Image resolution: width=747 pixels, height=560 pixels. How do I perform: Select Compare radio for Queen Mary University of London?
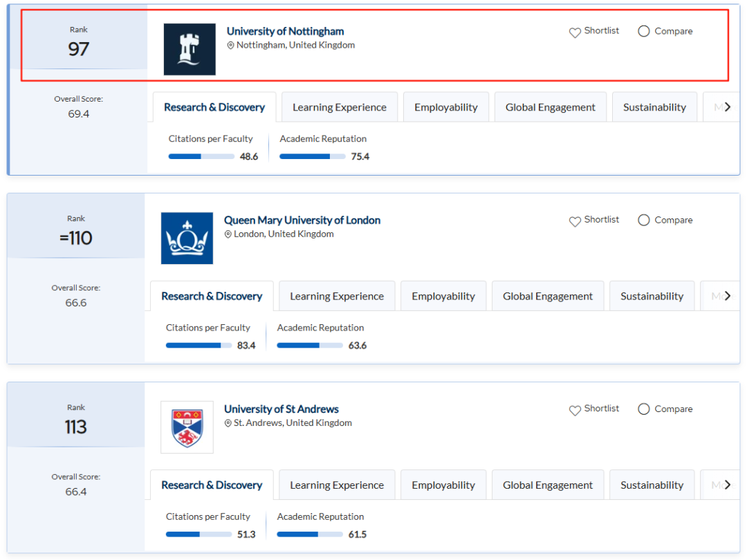(x=644, y=220)
